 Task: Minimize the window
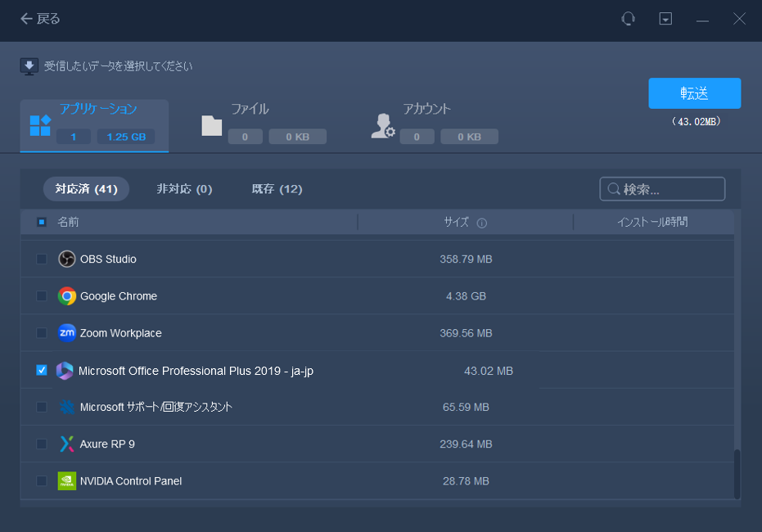702,20
